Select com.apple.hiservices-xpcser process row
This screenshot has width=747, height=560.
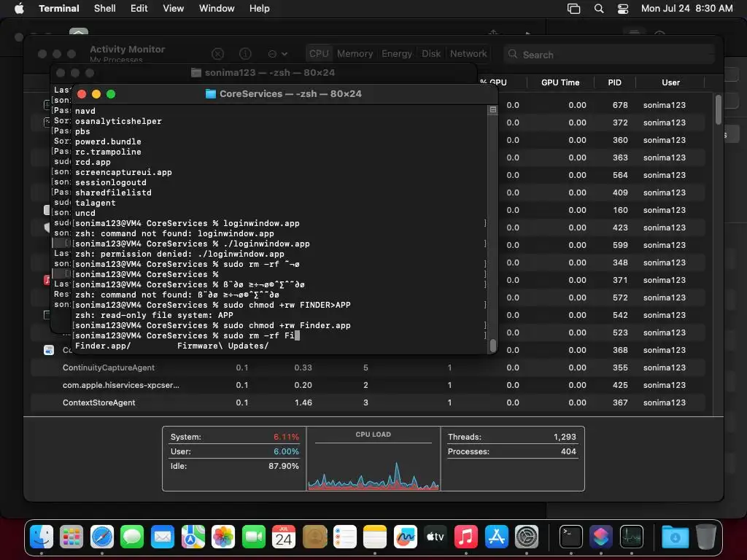(368, 385)
